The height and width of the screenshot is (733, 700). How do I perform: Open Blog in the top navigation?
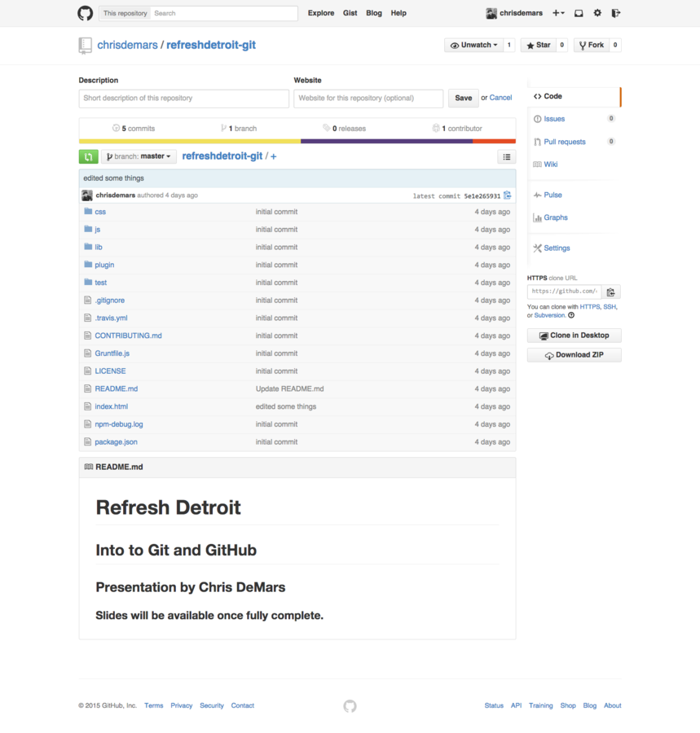point(373,13)
